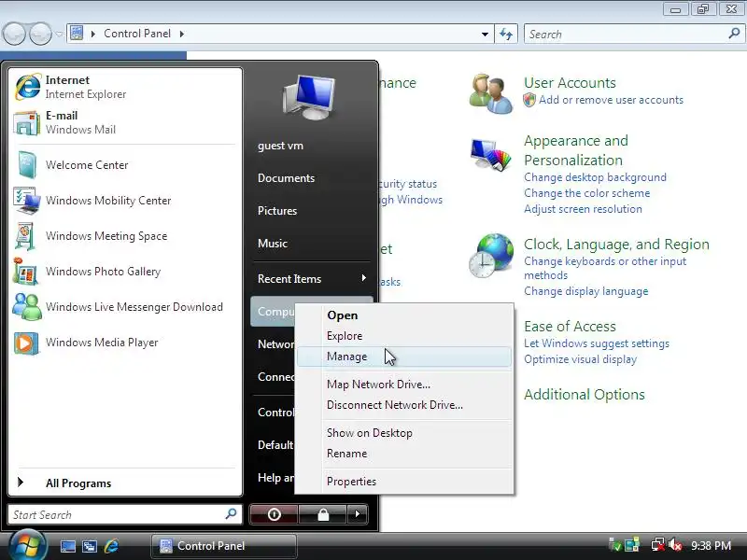Click the Control Panel Search box
This screenshot has width=747, height=560.
[634, 35]
